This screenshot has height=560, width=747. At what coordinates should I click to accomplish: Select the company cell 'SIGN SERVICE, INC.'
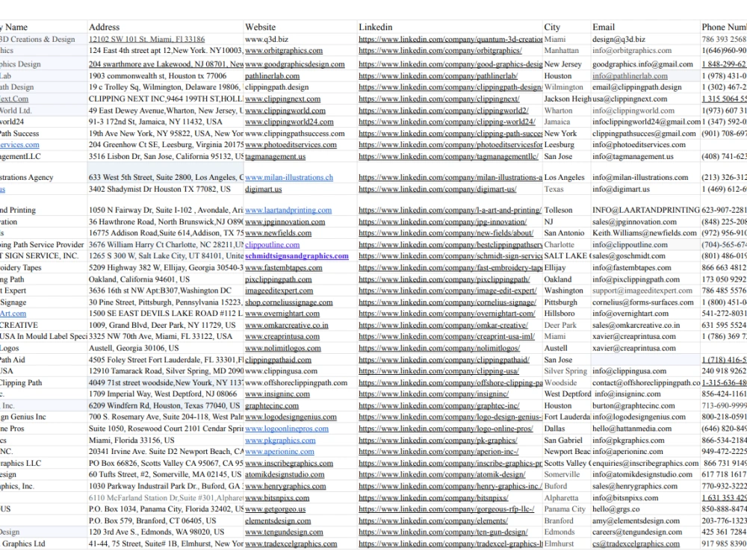[44, 255]
